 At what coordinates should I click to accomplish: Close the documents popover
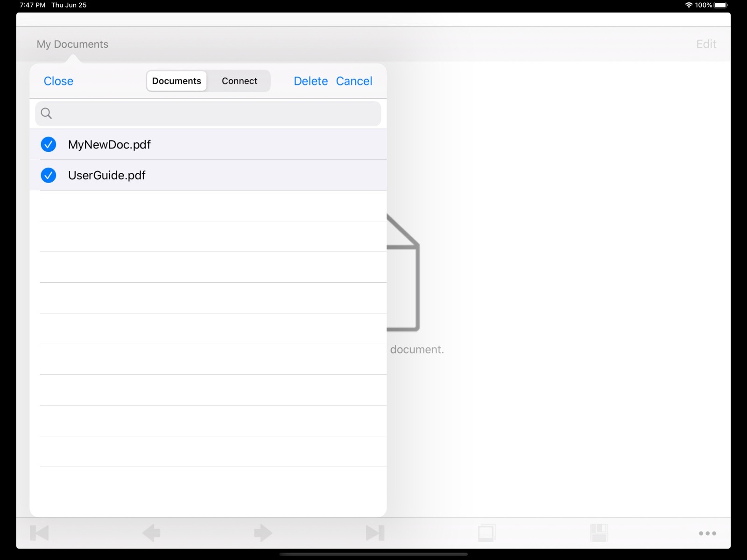tap(58, 81)
